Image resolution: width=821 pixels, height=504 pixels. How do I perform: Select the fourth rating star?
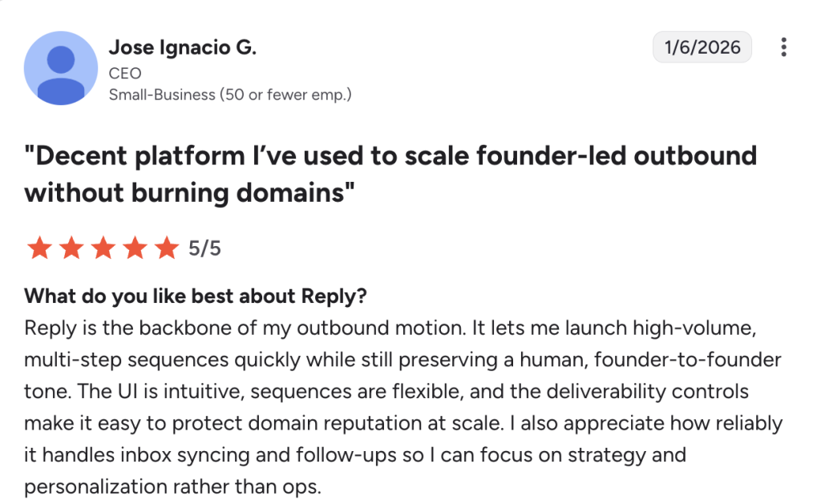tap(135, 248)
